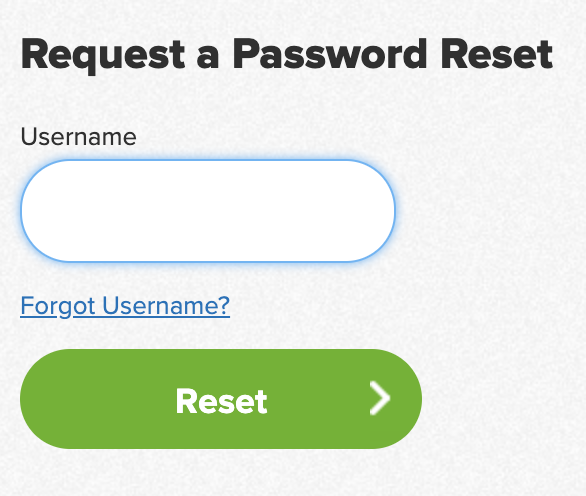Select the Request a Password Reset heading
586x496 pixels.
click(287, 55)
